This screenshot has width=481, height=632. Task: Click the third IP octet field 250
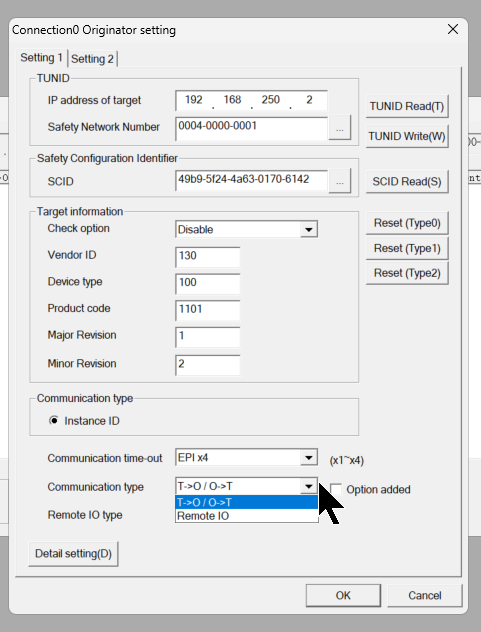pyautogui.click(x=271, y=100)
